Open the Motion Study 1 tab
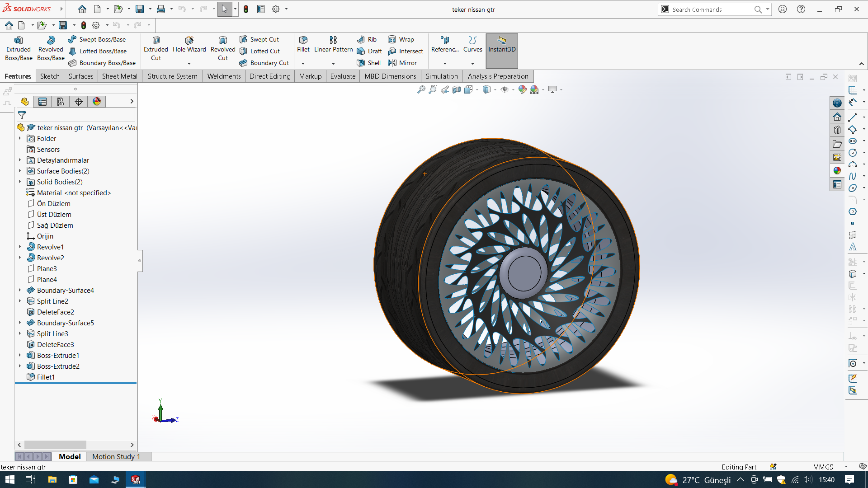The height and width of the screenshot is (488, 868). 116,456
